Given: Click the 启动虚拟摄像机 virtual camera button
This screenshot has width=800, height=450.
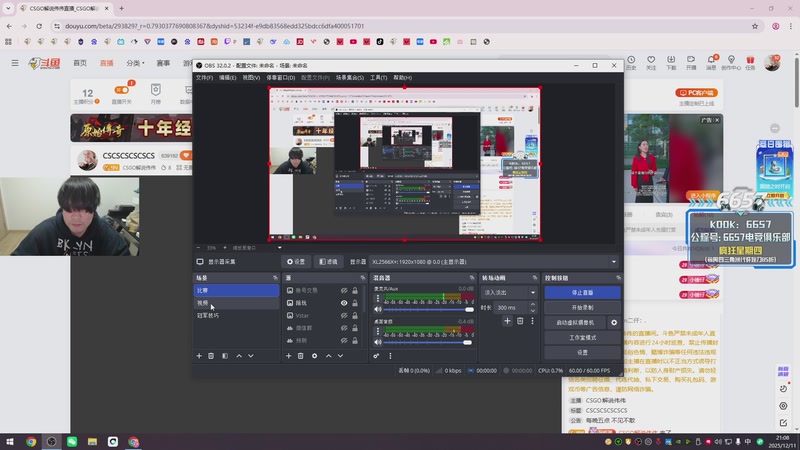Looking at the screenshot, I should 575,322.
